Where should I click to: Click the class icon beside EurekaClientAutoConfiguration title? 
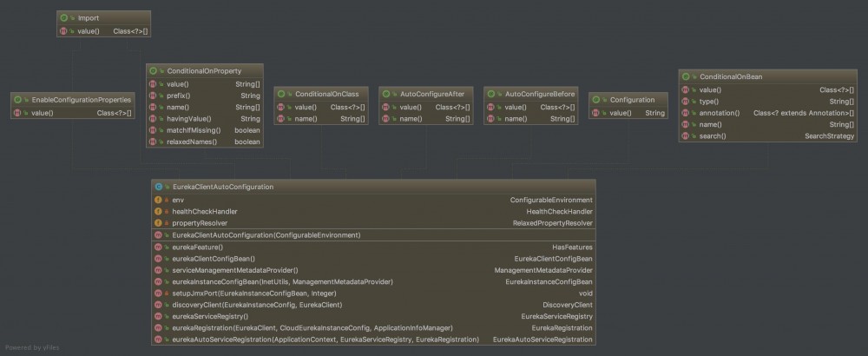(x=159, y=188)
